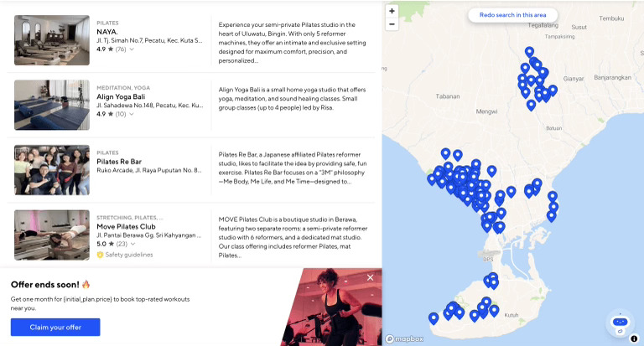The height and width of the screenshot is (346, 644).
Task: Close the offer banner
Action: coord(370,277)
